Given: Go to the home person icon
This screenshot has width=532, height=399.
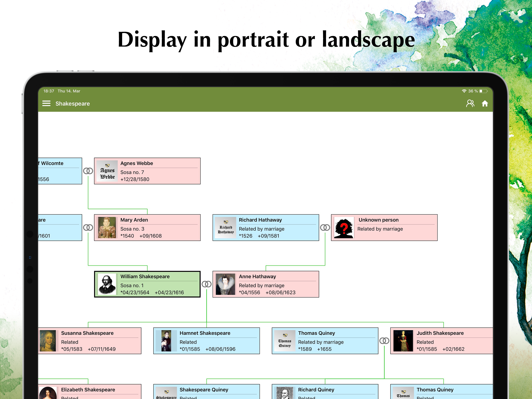Looking at the screenshot, I should (485, 103).
